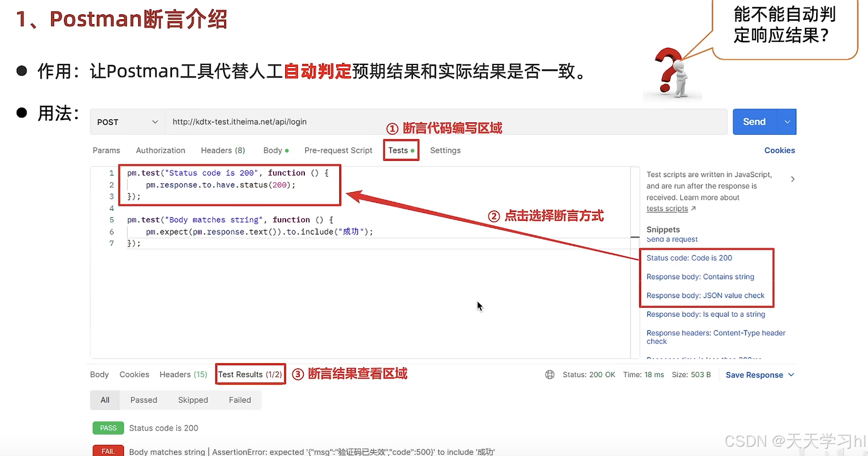The image size is (868, 456).
Task: Switch to the Authorization tab
Action: pos(161,150)
